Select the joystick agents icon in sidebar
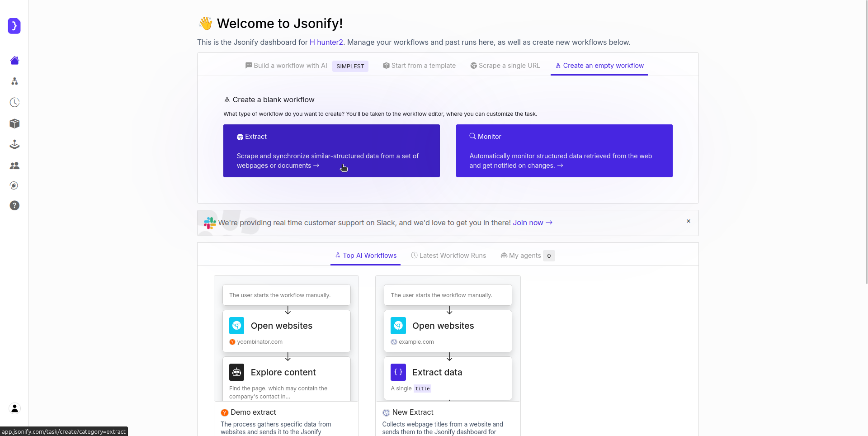This screenshot has height=436, width=868. click(14, 144)
